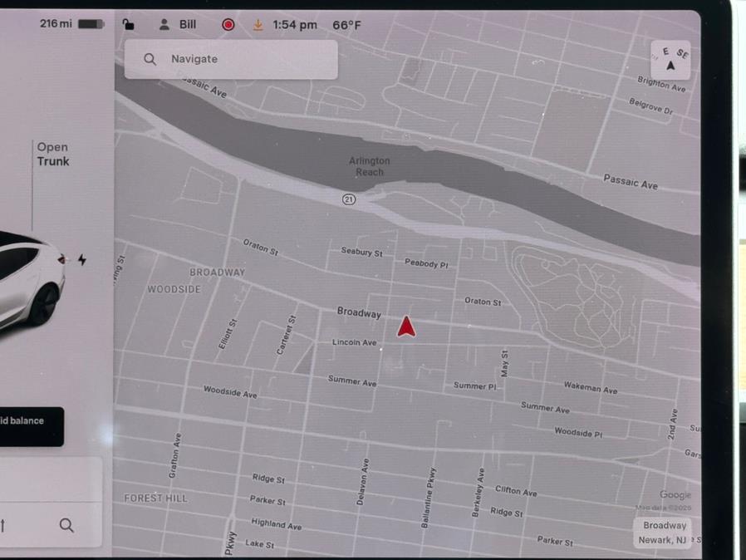Tap the FOREST HILL neighborhood label
This screenshot has height=560, width=746.
[x=155, y=499]
